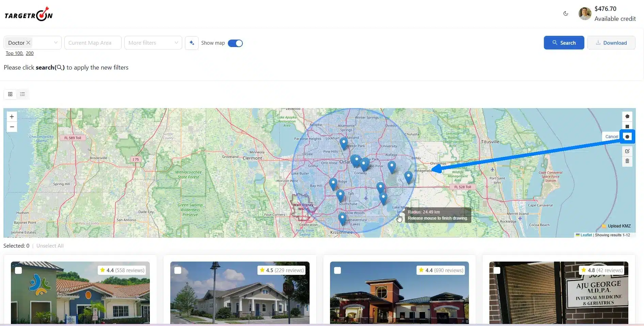Screen dimensions: 644x326
Task: Select the draw rectangle tool on map
Action: [x=627, y=126]
